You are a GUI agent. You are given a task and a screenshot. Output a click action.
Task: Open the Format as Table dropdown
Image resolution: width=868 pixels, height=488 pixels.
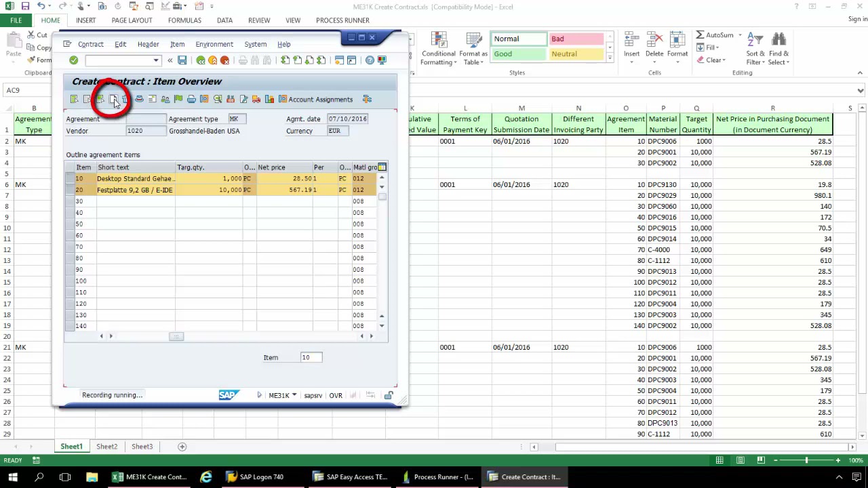473,49
